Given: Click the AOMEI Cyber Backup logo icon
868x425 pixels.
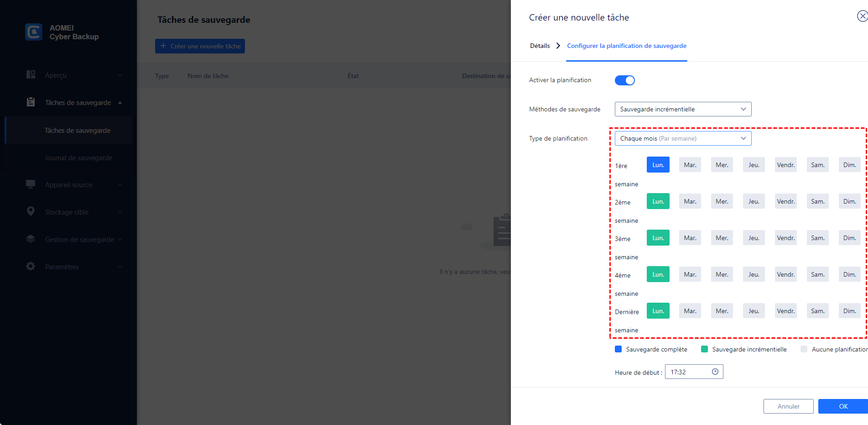Looking at the screenshot, I should tap(34, 32).
